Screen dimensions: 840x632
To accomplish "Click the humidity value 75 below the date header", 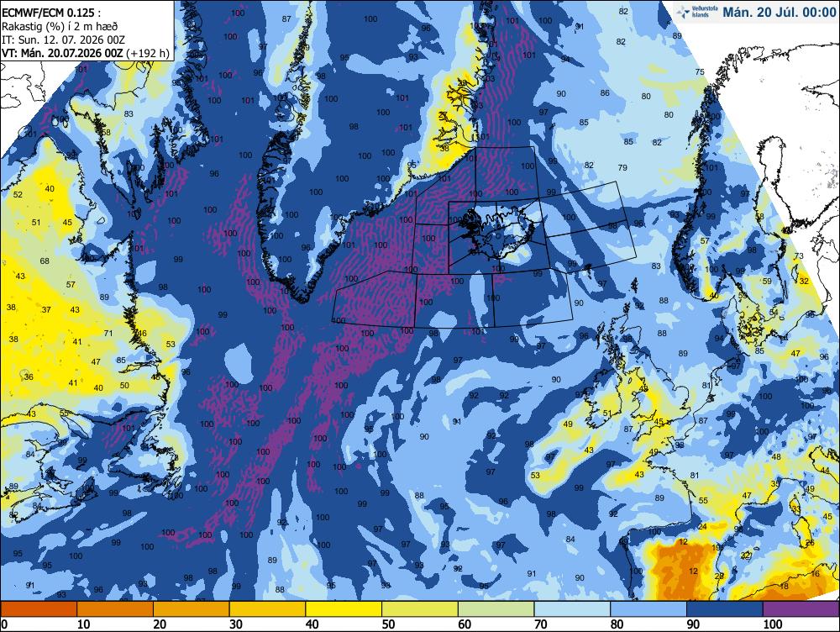I will (700, 71).
